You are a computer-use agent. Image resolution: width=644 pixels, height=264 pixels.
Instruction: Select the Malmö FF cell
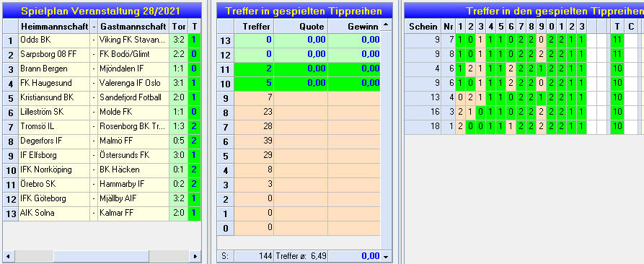coord(133,141)
